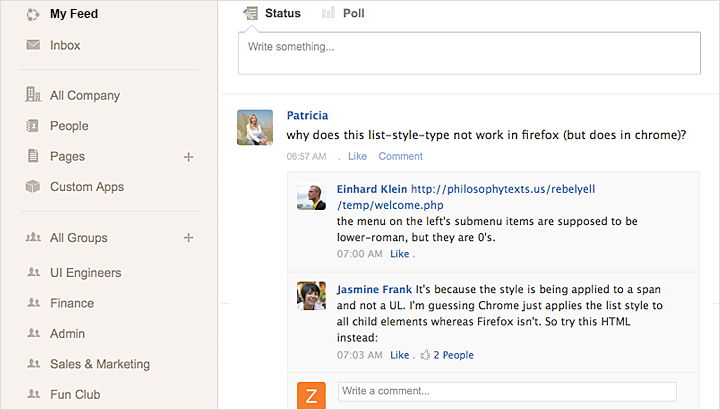Click the UI Engineers group icon
720x410 pixels.
click(x=33, y=273)
